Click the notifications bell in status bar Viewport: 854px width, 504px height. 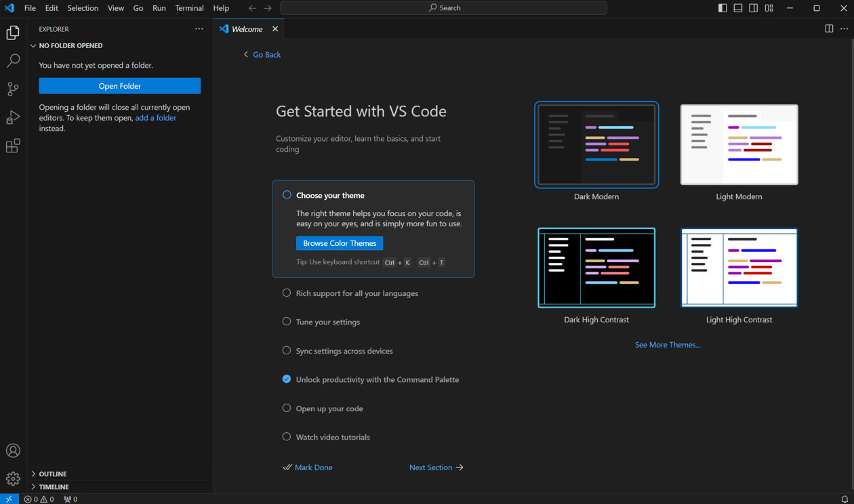coord(845,499)
